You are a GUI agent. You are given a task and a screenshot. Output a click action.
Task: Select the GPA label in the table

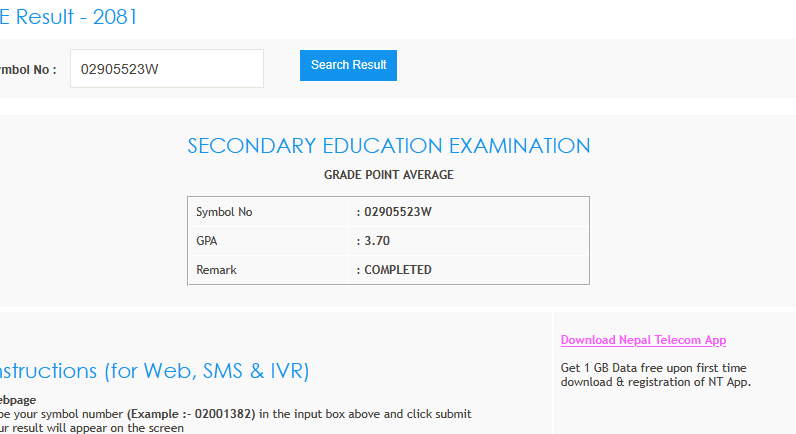[207, 241]
